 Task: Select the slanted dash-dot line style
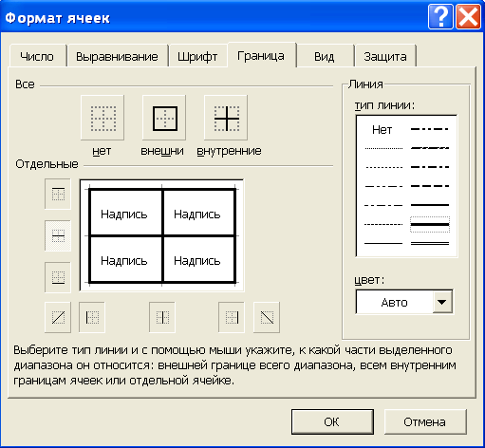pos(430,148)
